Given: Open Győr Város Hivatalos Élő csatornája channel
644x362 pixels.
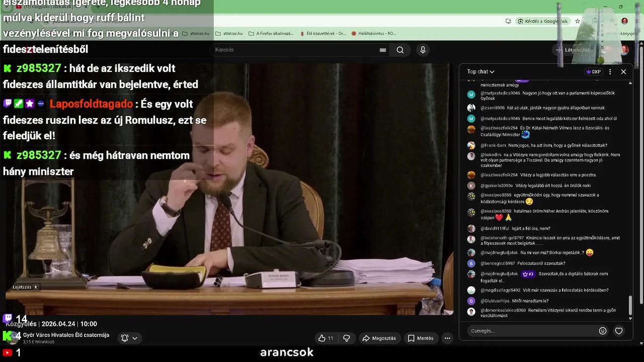Looking at the screenshot, I should [x=66, y=335].
